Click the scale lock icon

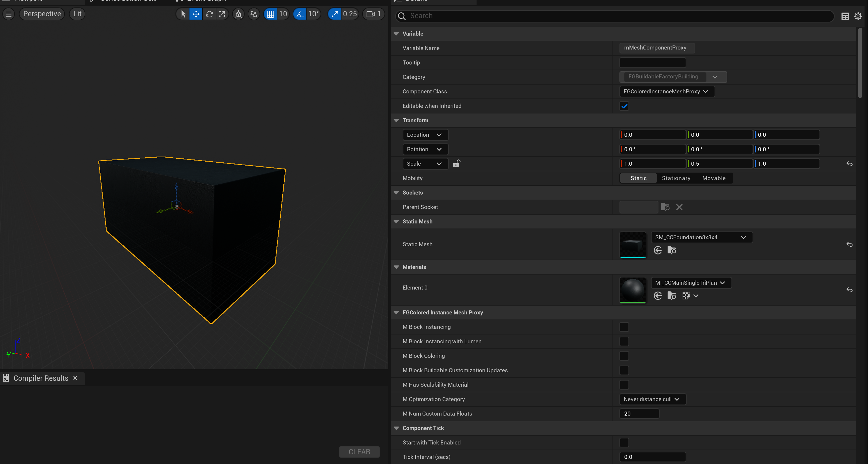point(456,164)
